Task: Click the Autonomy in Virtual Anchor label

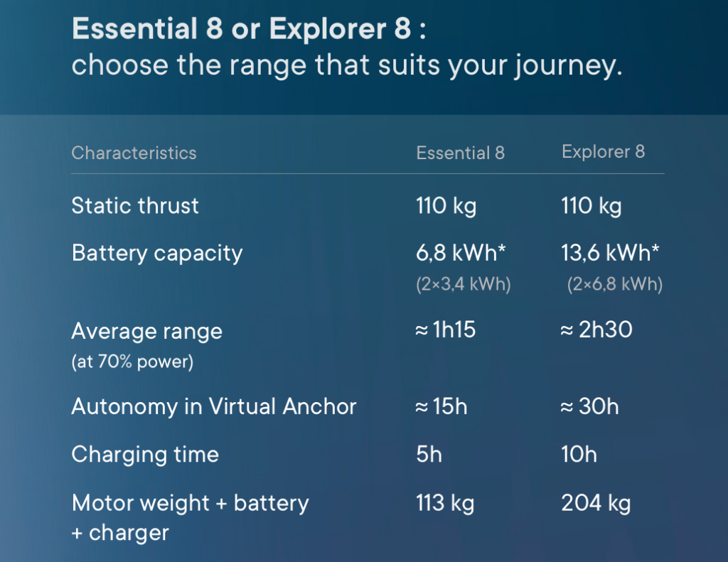Action: coord(214,406)
